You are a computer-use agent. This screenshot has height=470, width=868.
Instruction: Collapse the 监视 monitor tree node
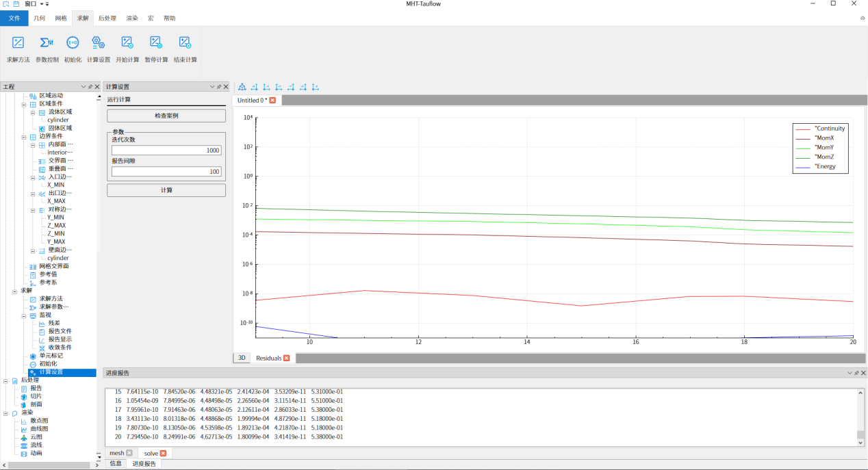pos(23,315)
